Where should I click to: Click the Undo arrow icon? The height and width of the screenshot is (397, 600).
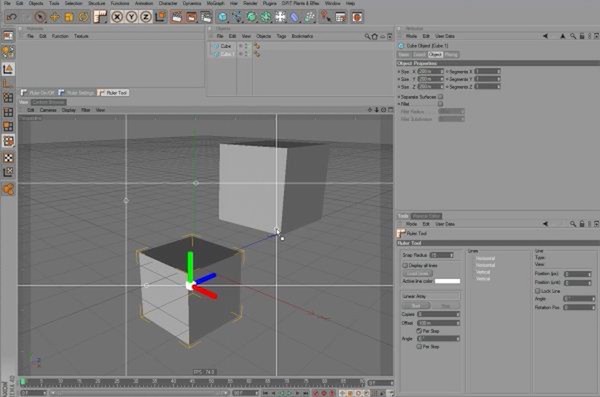(x=11, y=17)
